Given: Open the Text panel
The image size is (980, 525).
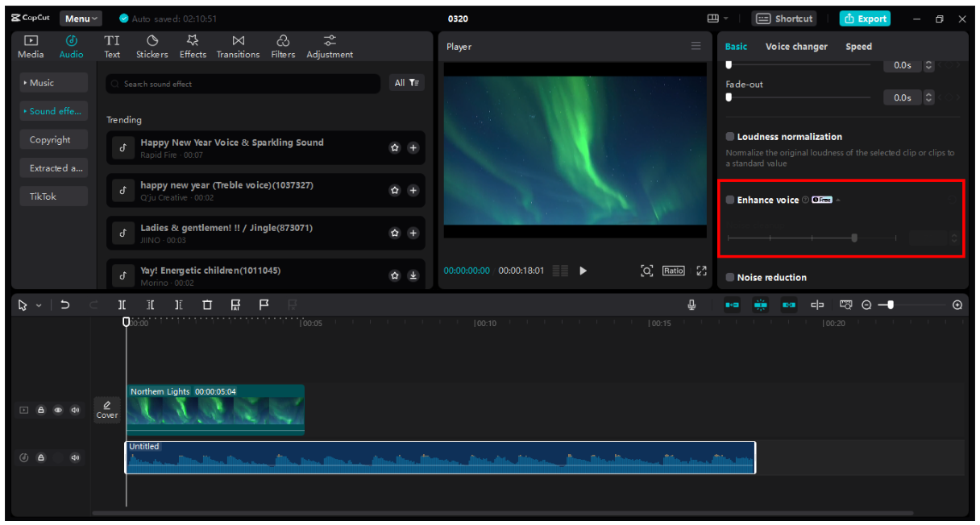Looking at the screenshot, I should coord(112,47).
